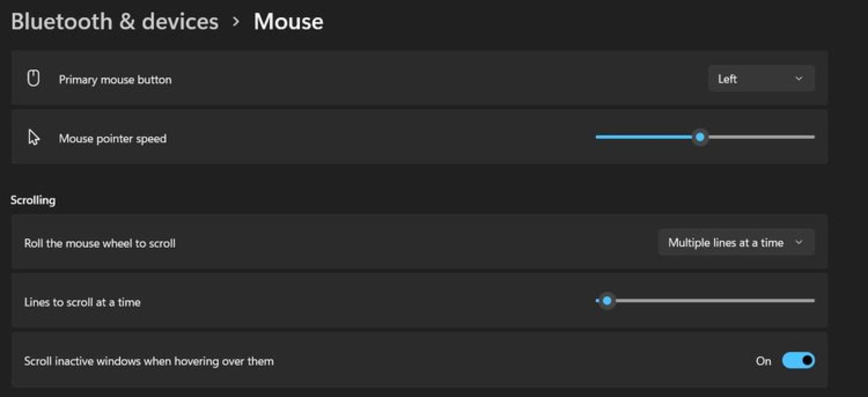The height and width of the screenshot is (397, 868).
Task: Click the Mouse pointer speed slider handle
Action: [700, 137]
